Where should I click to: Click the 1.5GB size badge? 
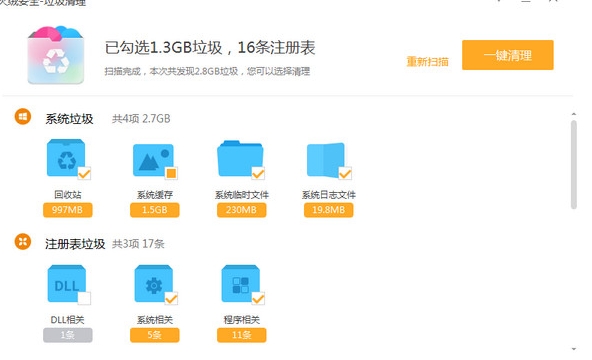click(x=154, y=210)
